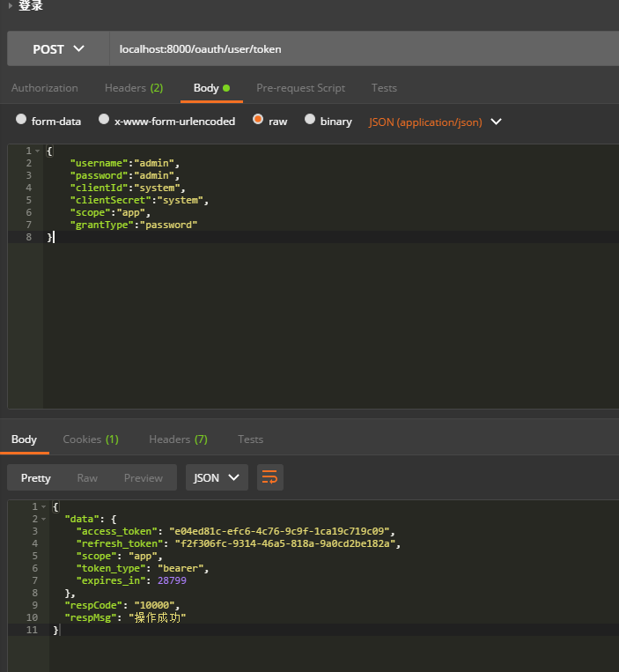
Task: Open the POST method dropdown
Action: 58,48
